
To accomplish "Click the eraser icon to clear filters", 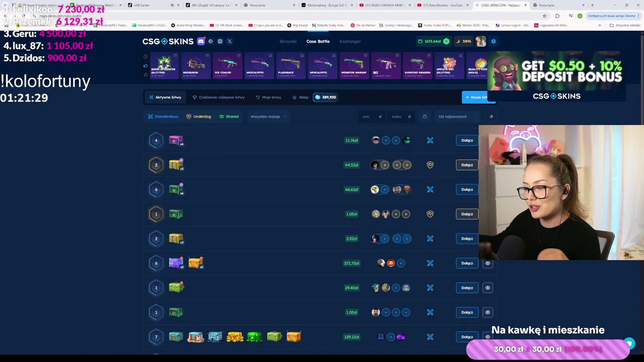I will click(x=491, y=117).
